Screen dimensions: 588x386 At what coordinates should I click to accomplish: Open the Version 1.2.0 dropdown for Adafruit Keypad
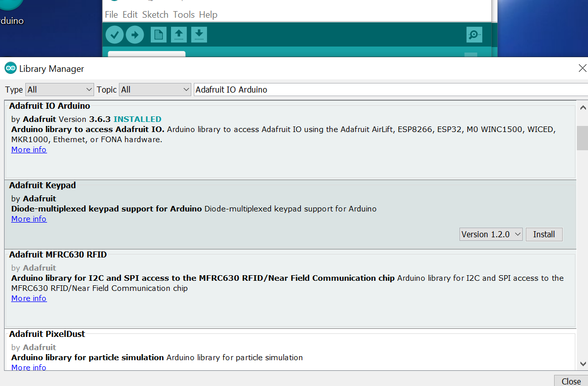491,234
